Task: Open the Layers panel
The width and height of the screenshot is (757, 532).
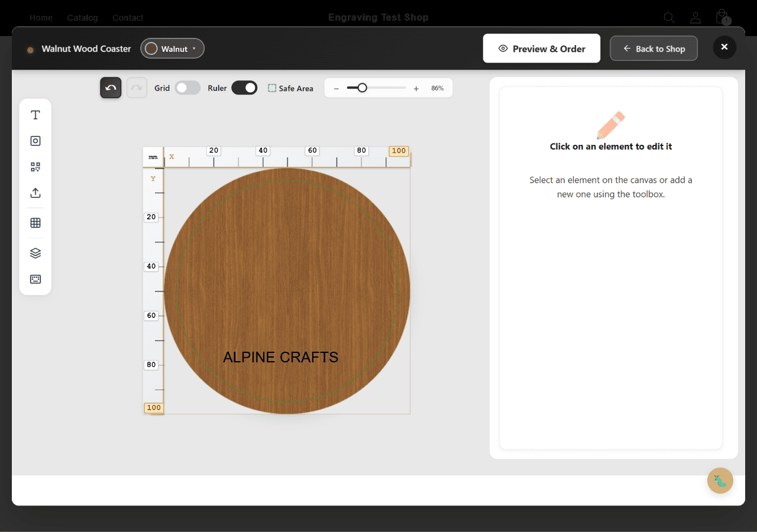Action: coord(35,253)
